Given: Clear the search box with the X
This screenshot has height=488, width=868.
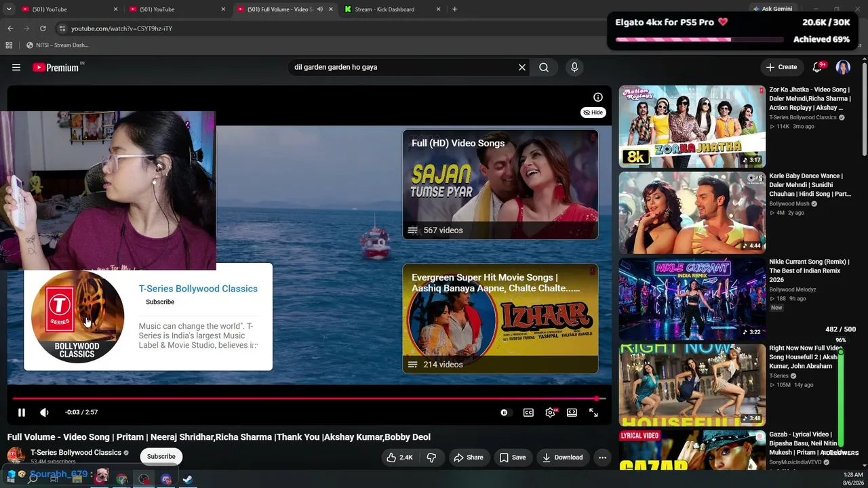Looking at the screenshot, I should click(x=522, y=67).
